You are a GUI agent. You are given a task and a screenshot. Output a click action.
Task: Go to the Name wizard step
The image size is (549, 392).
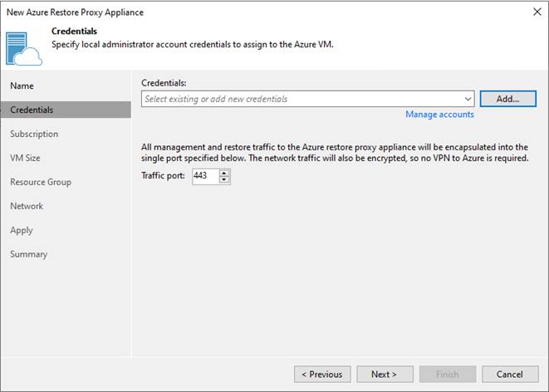point(22,86)
